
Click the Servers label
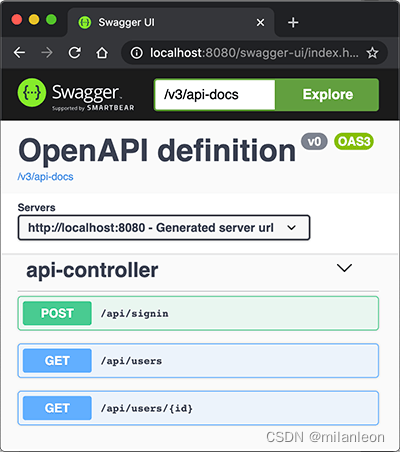36,207
